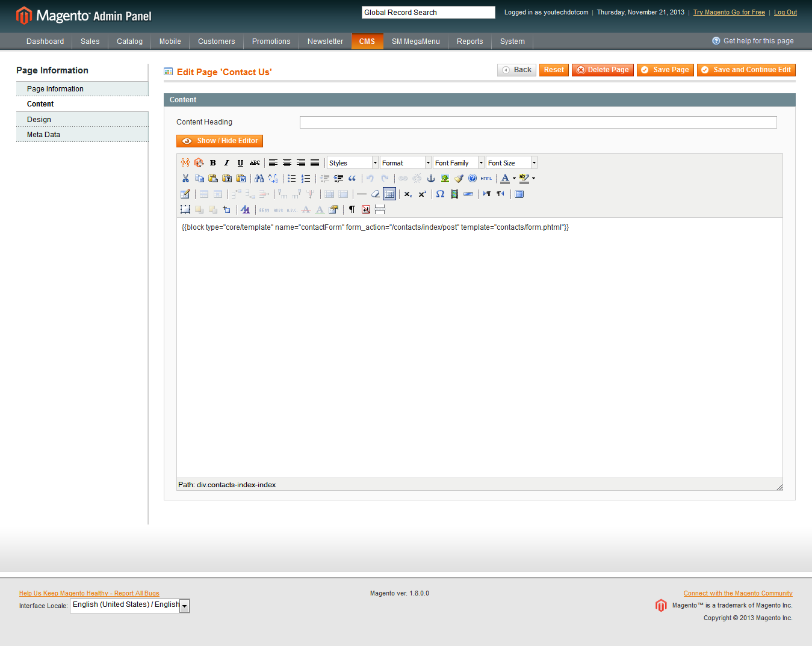
Task: Click the Insert Image icon
Action: [445, 178]
